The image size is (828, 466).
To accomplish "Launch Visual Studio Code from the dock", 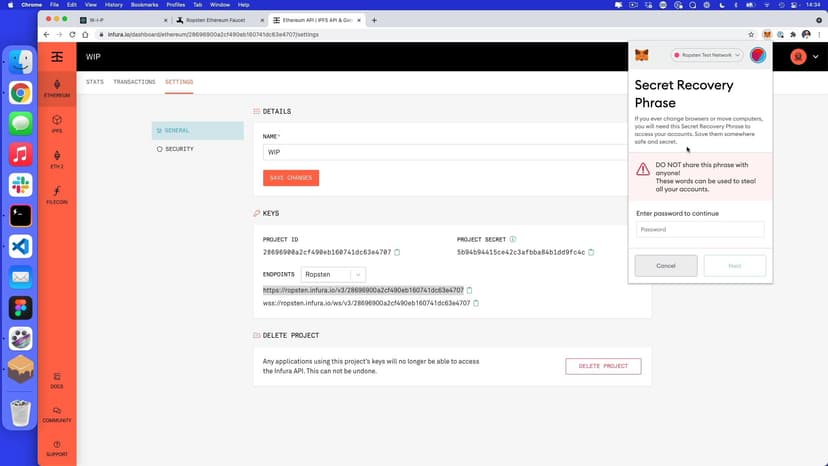I will 21,246.
